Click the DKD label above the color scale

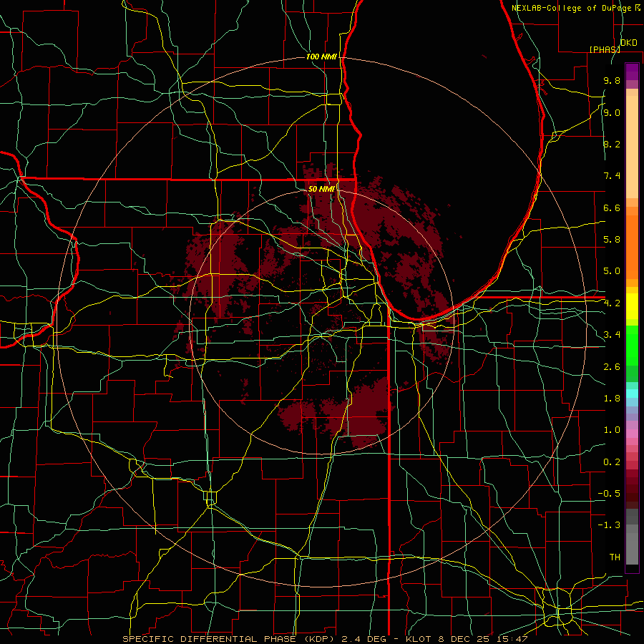(x=628, y=43)
